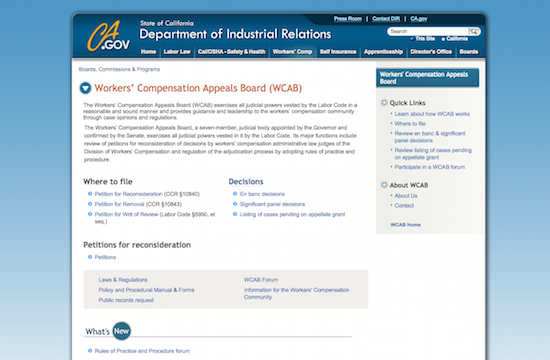Click the Workers' Compensation Appeals Board sidebar header
550x360 pixels.
click(x=428, y=78)
